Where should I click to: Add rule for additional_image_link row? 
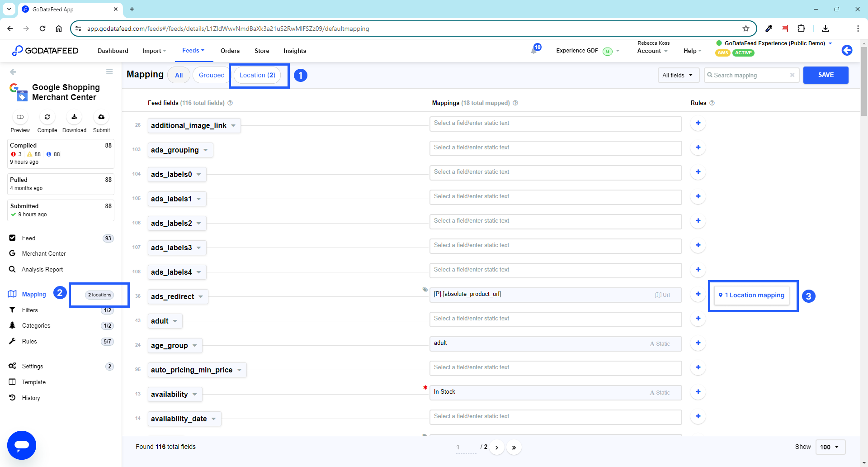698,123
